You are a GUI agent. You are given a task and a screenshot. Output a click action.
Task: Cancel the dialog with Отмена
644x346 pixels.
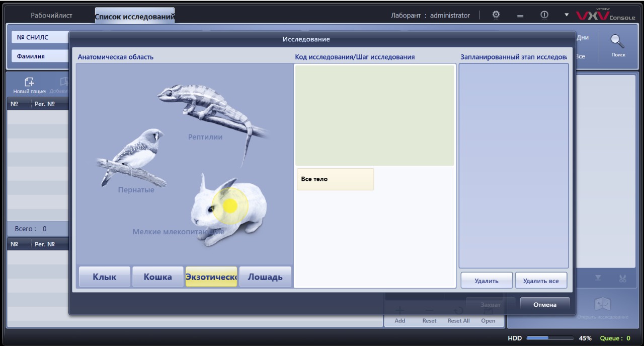544,305
